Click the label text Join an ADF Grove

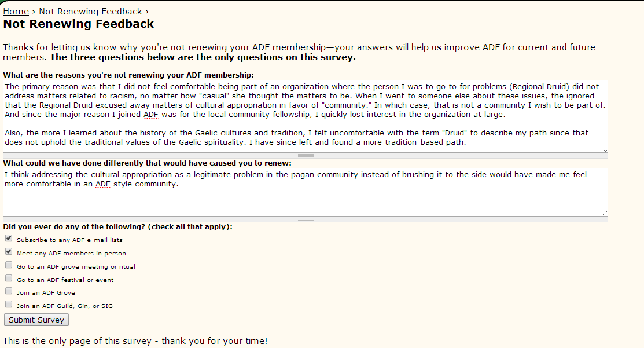point(46,292)
